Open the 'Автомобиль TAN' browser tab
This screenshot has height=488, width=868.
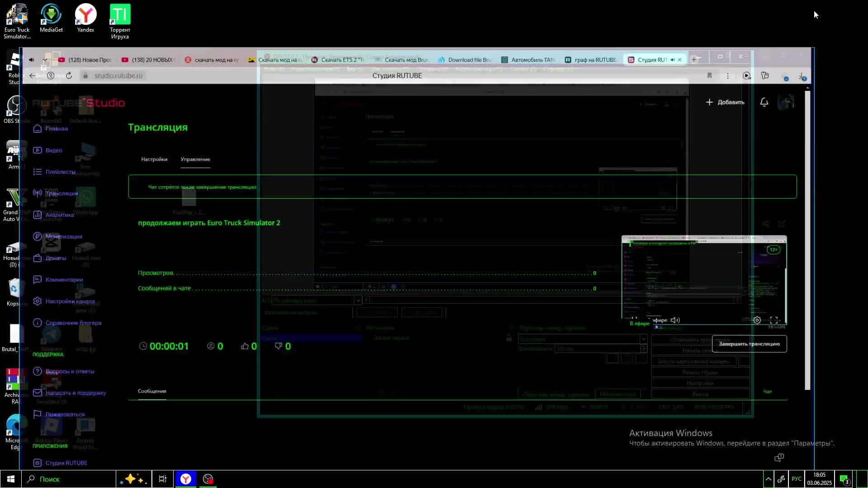pyautogui.click(x=528, y=60)
